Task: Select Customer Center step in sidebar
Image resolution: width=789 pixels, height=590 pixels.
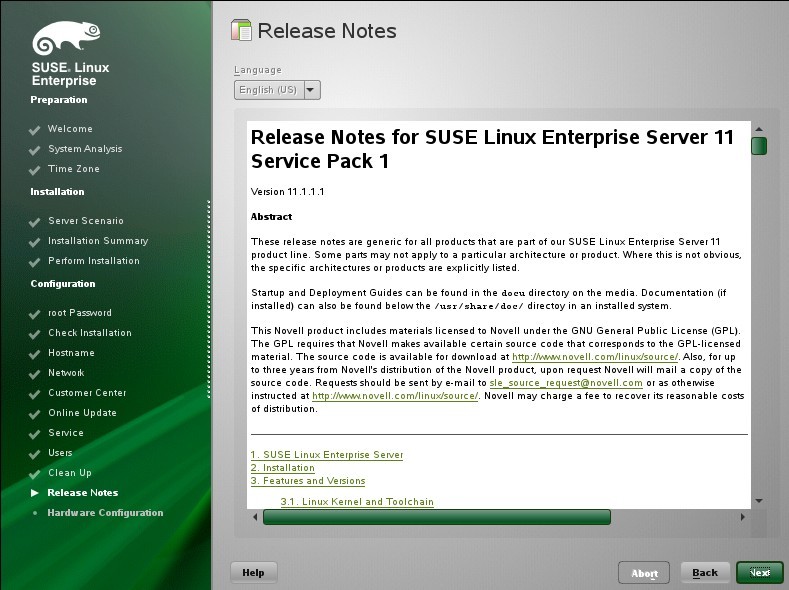Action: click(87, 393)
